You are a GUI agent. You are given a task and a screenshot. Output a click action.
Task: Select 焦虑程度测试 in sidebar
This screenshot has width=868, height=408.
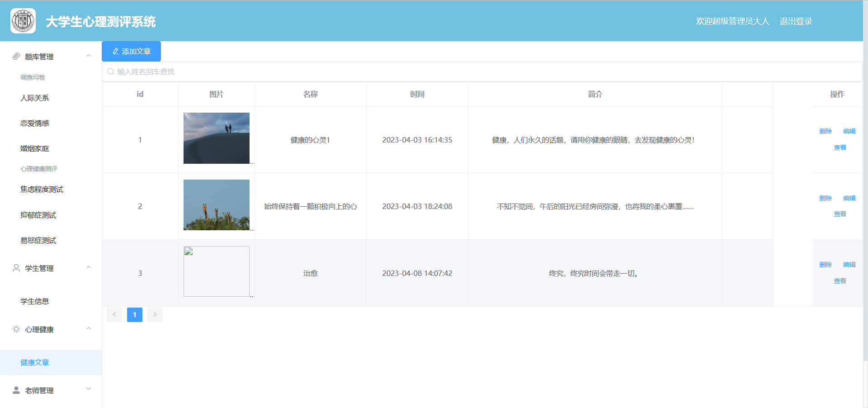click(x=51, y=189)
